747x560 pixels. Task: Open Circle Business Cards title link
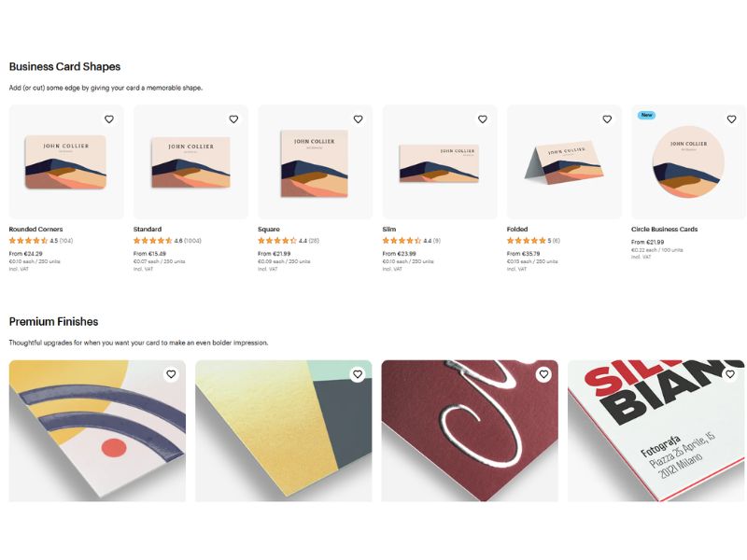tap(664, 229)
